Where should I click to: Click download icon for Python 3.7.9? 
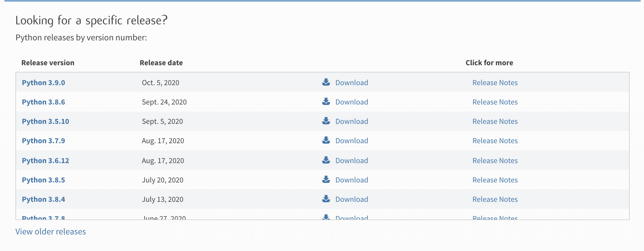[326, 140]
